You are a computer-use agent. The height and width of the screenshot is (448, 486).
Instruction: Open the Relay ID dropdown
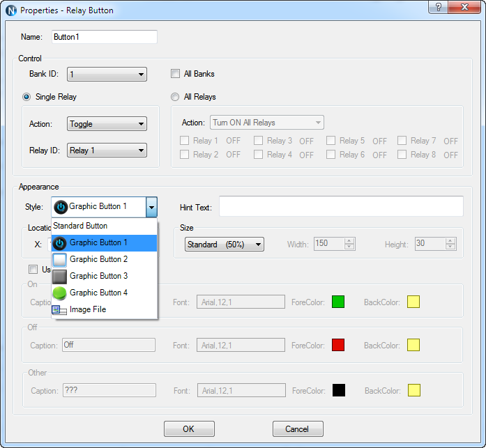pyautogui.click(x=107, y=150)
